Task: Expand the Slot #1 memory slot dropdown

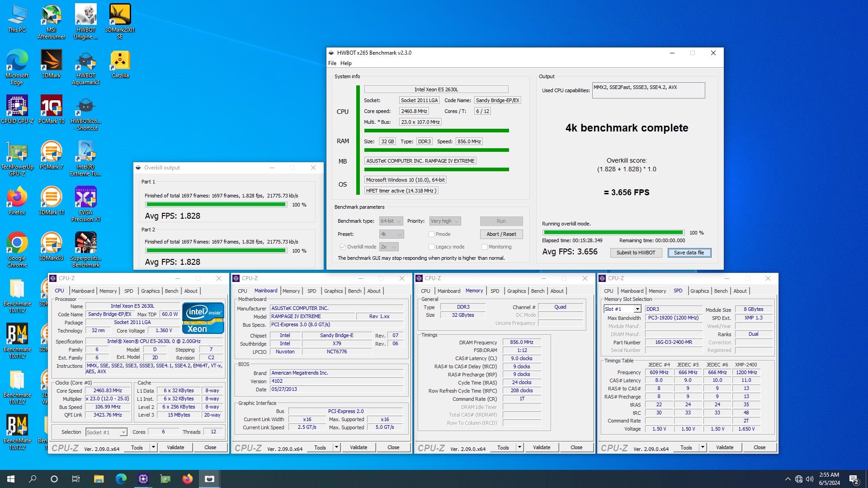Action: tap(622, 309)
